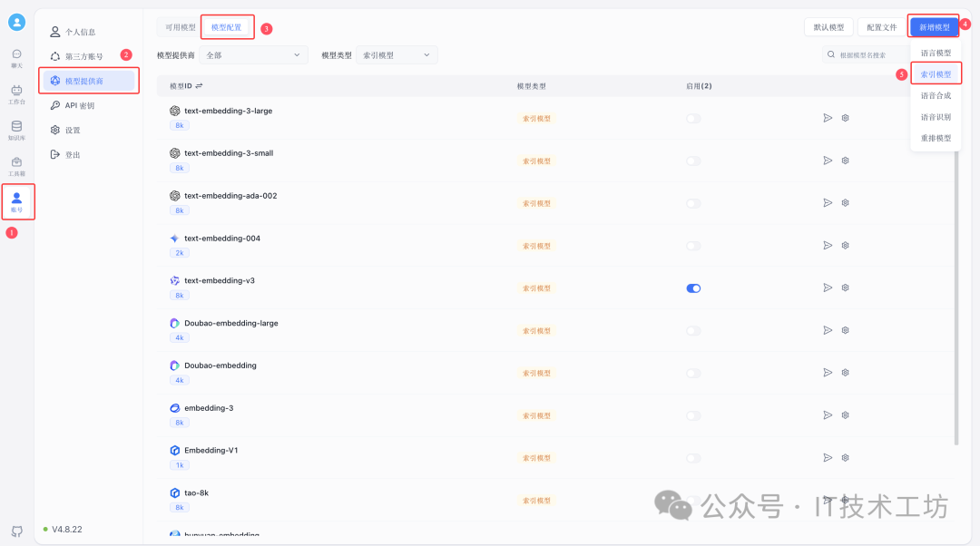Open the 模型提供商 provider dropdown
Screen dimensions: 980x546
pyautogui.click(x=253, y=54)
